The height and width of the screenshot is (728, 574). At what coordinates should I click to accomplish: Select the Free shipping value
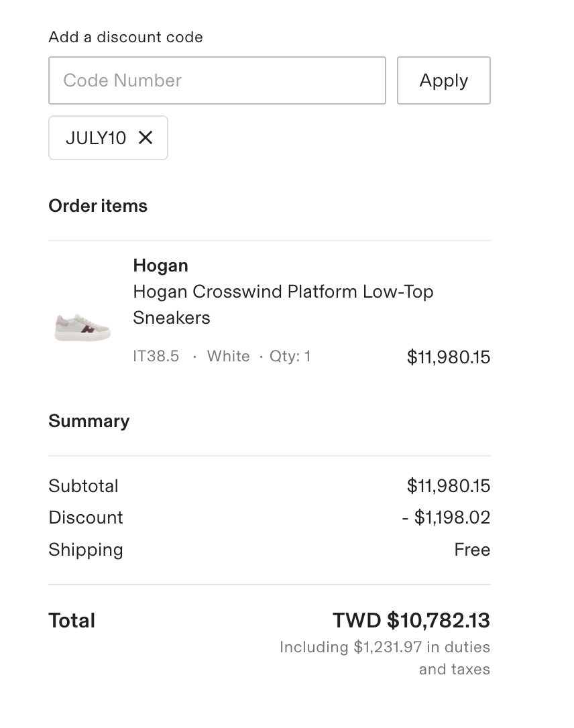pyautogui.click(x=472, y=550)
